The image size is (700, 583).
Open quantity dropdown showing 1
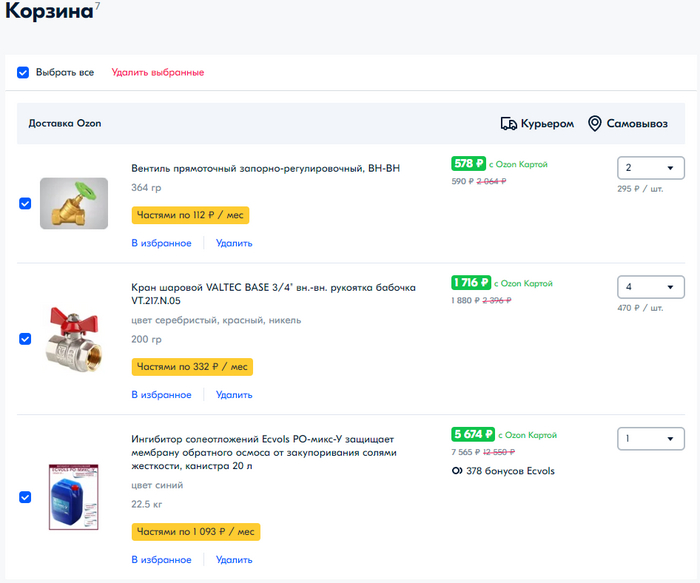(650, 438)
